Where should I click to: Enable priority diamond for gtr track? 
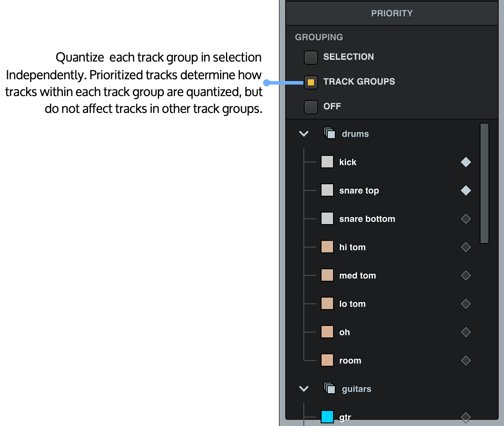466,417
